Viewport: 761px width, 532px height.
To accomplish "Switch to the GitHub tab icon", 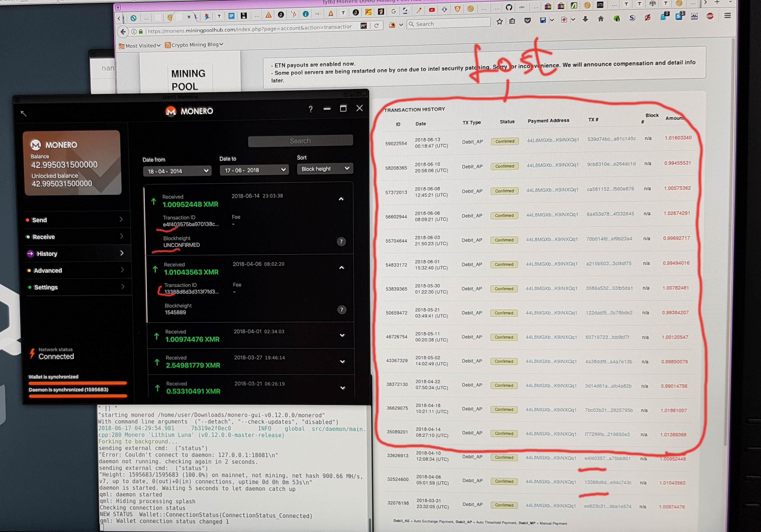I will click(x=509, y=7).
